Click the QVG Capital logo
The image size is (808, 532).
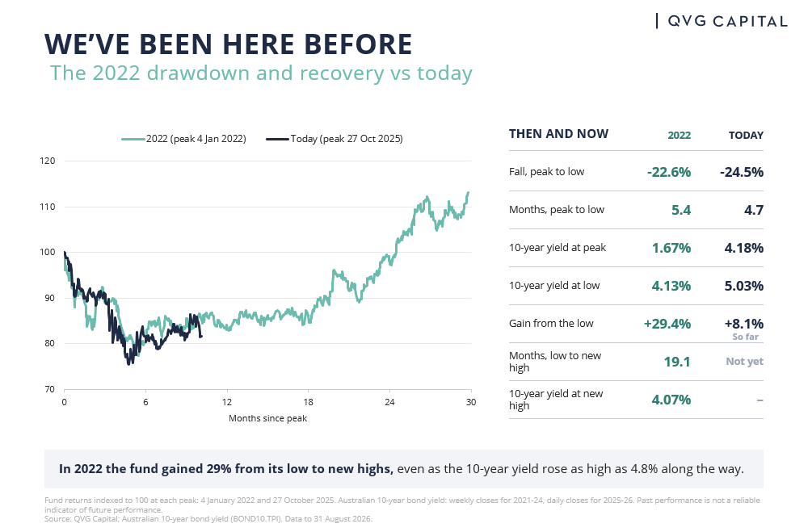pos(722,21)
